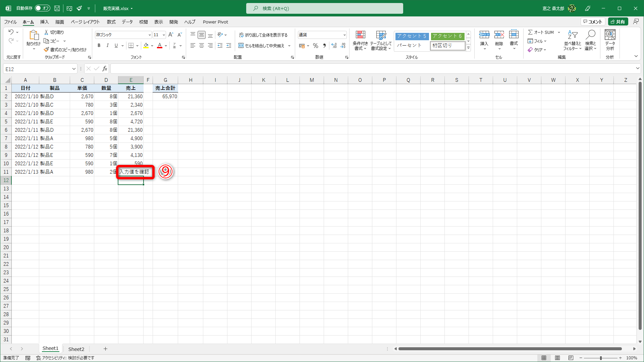Image resolution: width=644 pixels, height=362 pixels.
Task: Click the Conditional Formatting icon
Action: (360, 35)
